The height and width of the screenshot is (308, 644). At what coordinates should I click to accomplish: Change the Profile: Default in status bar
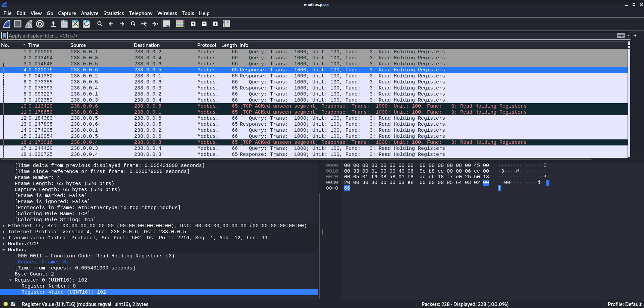click(624, 304)
